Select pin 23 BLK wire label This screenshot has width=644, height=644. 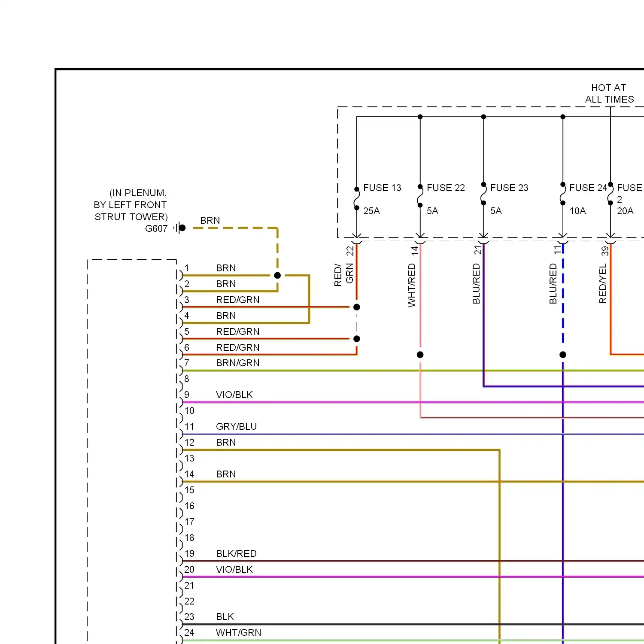coord(225,617)
